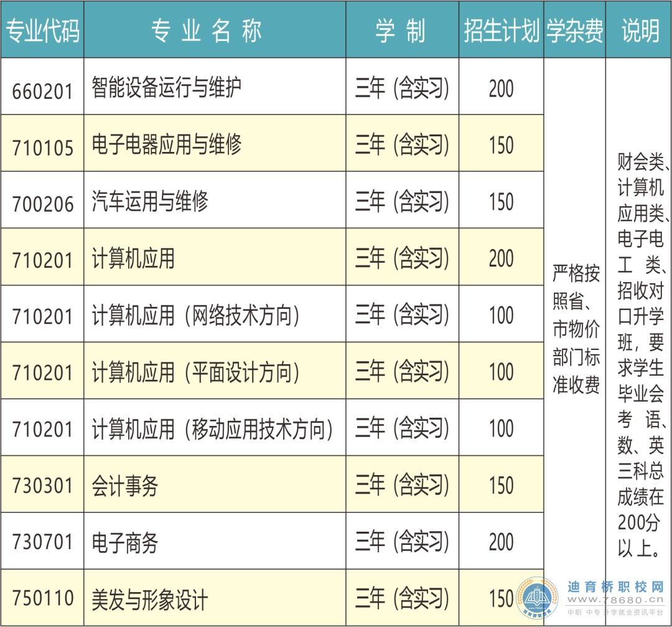The height and width of the screenshot is (627, 672).
Task: Click 三年(含实习) in 会计事务 row
Action: 402,484
